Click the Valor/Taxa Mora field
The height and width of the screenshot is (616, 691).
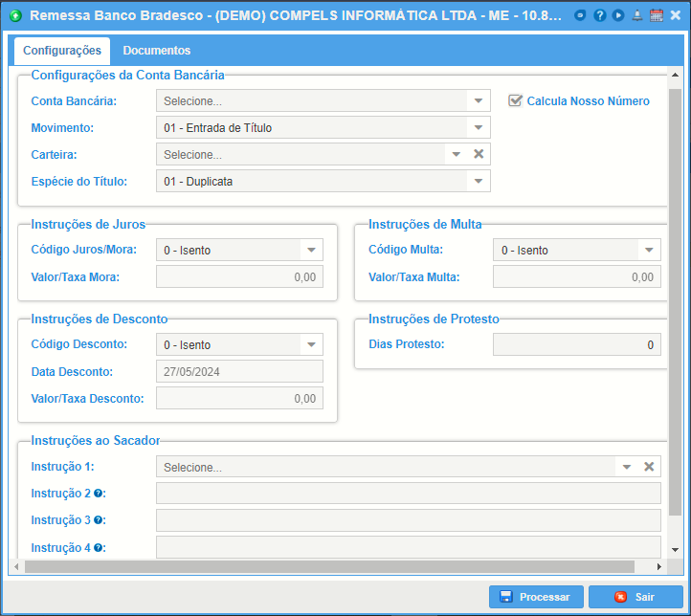pos(239,277)
